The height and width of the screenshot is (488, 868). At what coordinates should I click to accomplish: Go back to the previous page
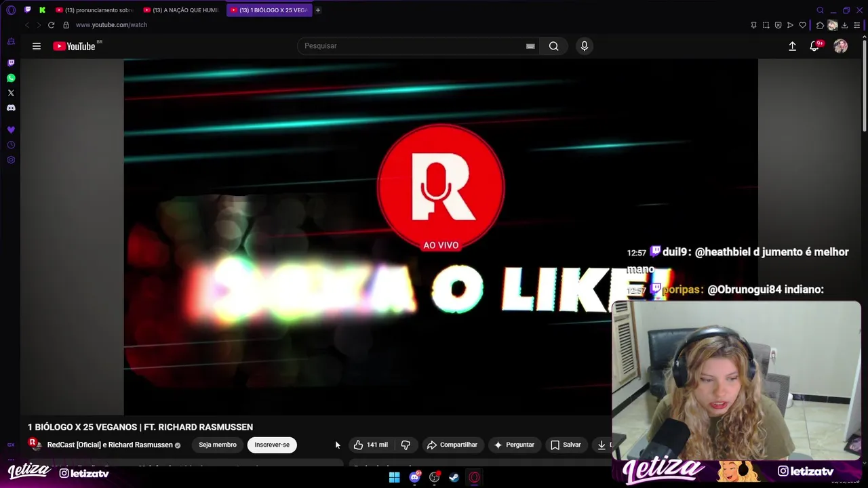[x=27, y=25]
